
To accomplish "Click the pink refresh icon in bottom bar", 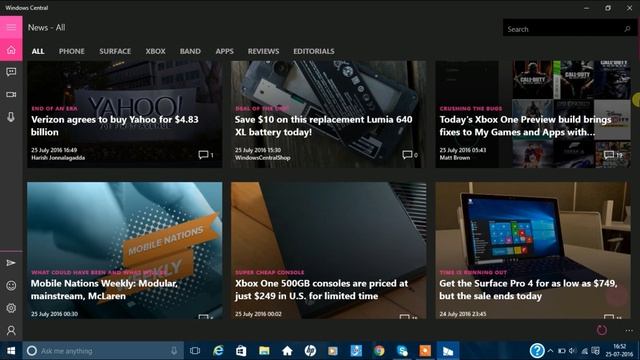I will [602, 330].
